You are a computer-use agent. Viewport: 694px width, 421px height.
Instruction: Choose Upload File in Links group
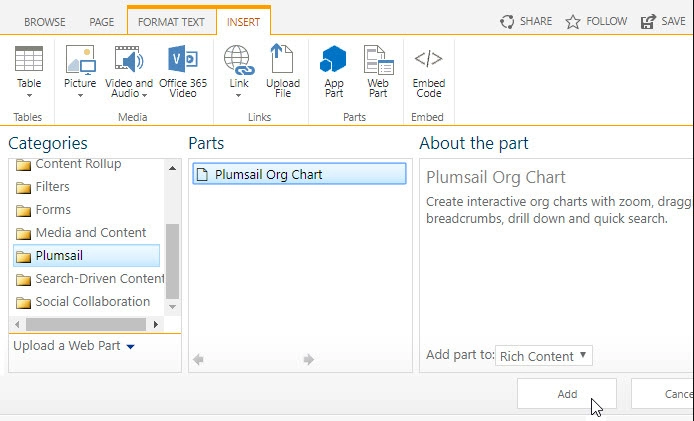283,71
